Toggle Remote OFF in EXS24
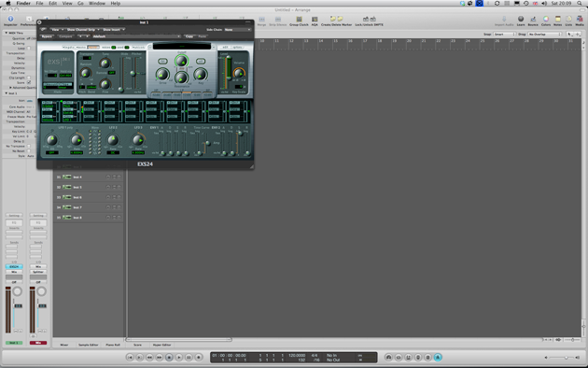 click(111, 73)
